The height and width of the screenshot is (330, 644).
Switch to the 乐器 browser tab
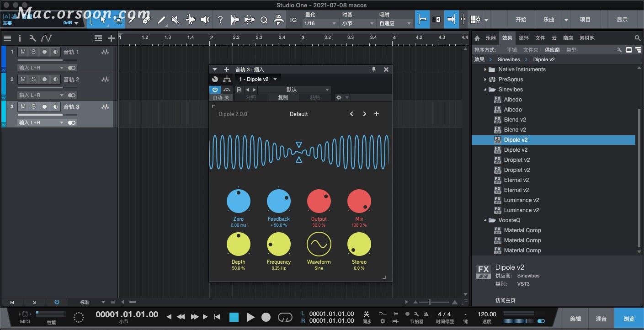click(x=491, y=38)
